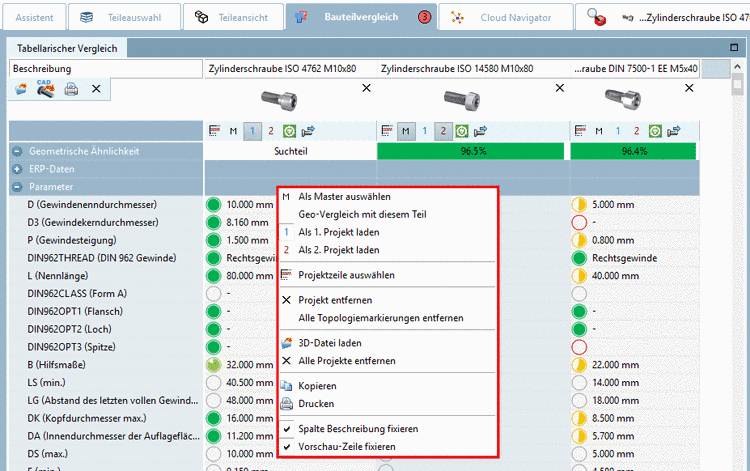Viewport: 750px width, 471px height.
Task: Choose 3D-Datei laden menu entry
Action: coord(387,343)
